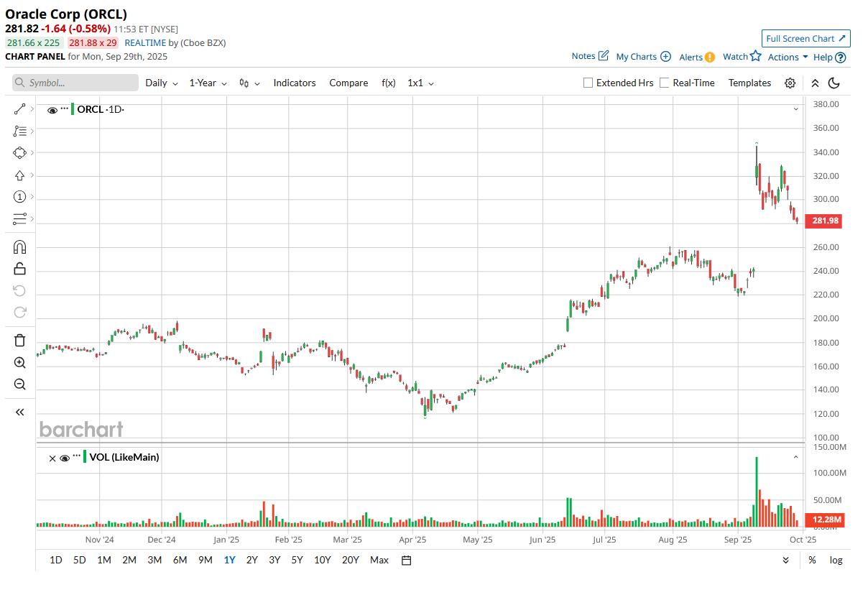The image size is (868, 590).
Task: Focus the Symbol search field
Action: pos(75,83)
